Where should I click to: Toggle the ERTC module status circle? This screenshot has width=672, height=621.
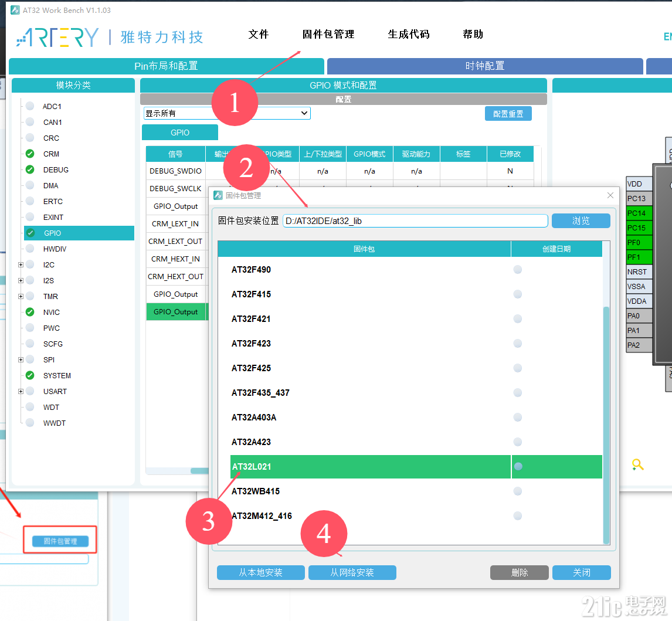pos(30,201)
